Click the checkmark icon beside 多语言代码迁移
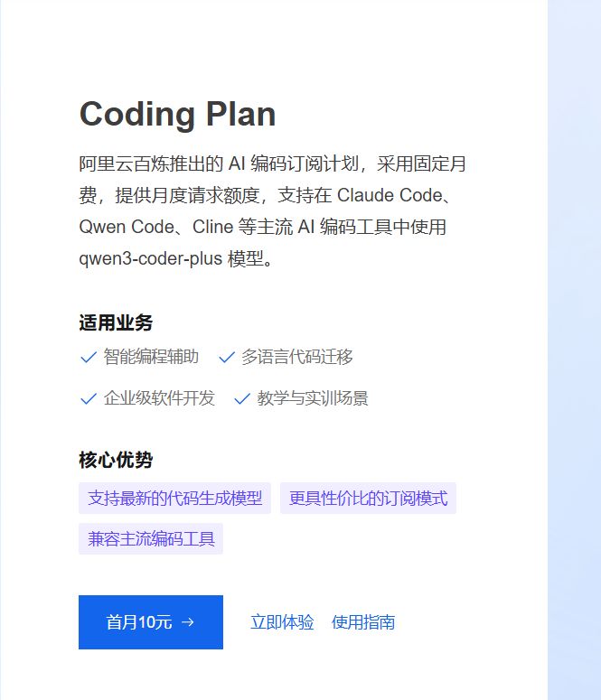This screenshot has height=700, width=601. coord(227,358)
